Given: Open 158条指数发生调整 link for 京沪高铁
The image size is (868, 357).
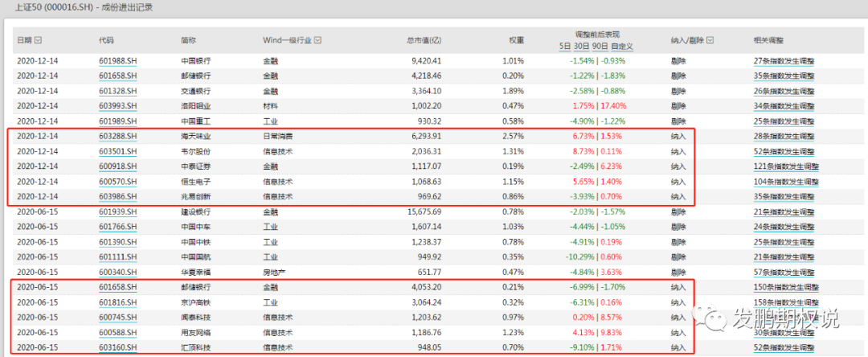Looking at the screenshot, I should click(786, 302).
